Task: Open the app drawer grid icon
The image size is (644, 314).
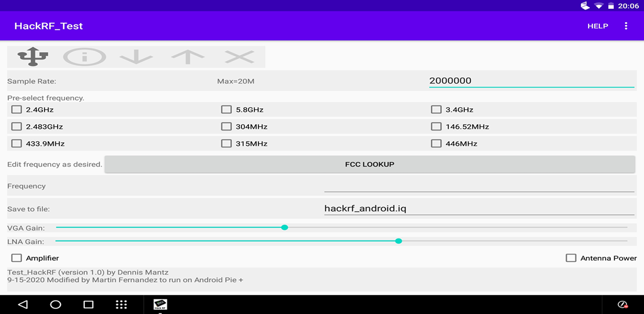Action: (121, 304)
